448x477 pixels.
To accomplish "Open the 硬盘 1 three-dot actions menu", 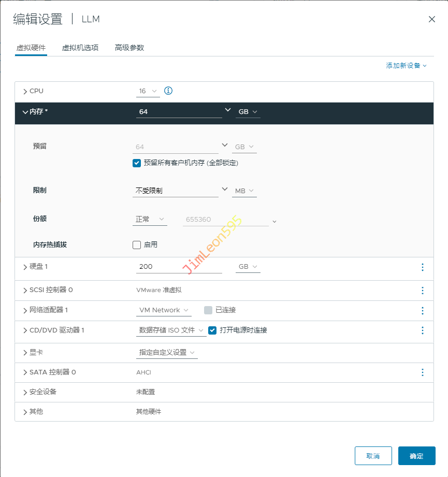I will tap(423, 267).
